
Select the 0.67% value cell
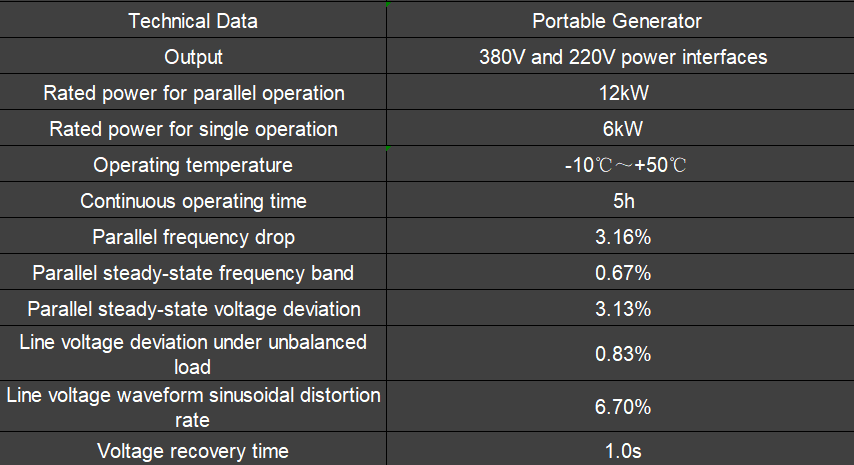[x=622, y=273]
